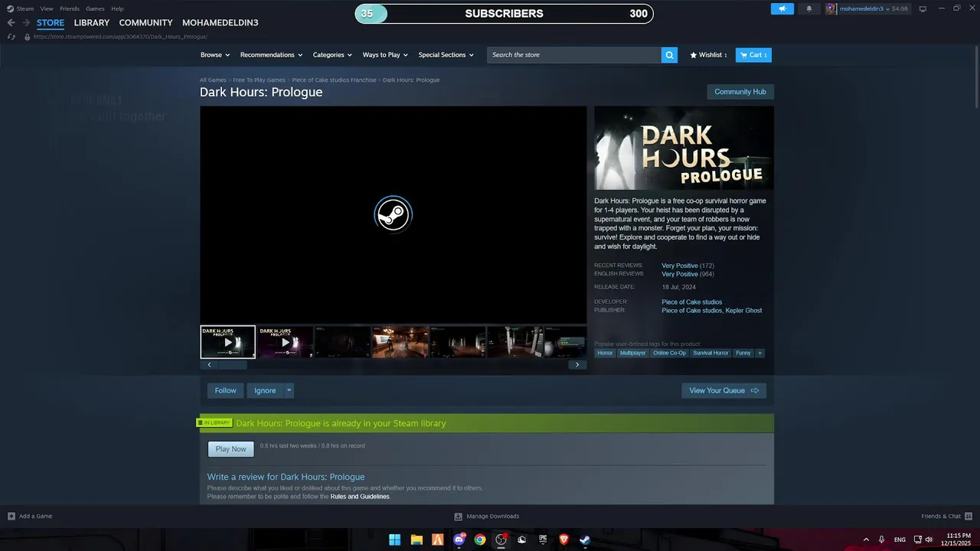The image size is (980, 551).
Task: Click the orange taskbar app icon
Action: [438, 540]
